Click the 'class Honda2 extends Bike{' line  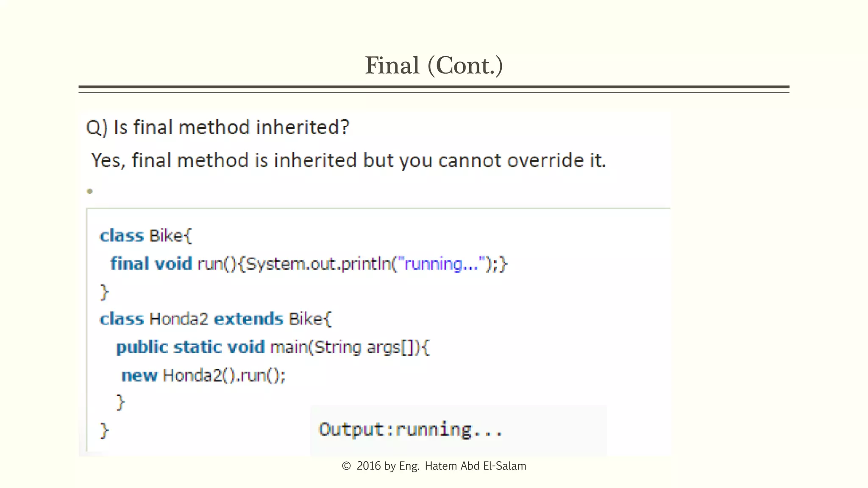[215, 319]
